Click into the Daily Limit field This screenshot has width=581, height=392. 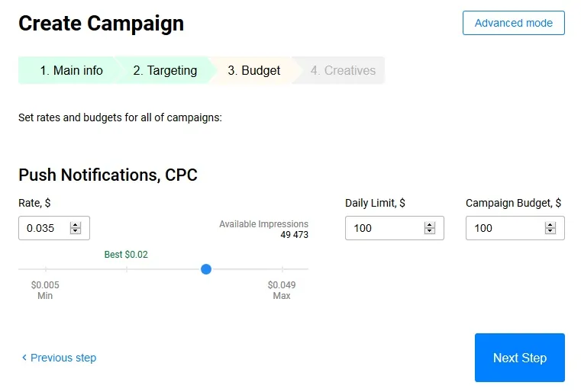click(x=382, y=228)
